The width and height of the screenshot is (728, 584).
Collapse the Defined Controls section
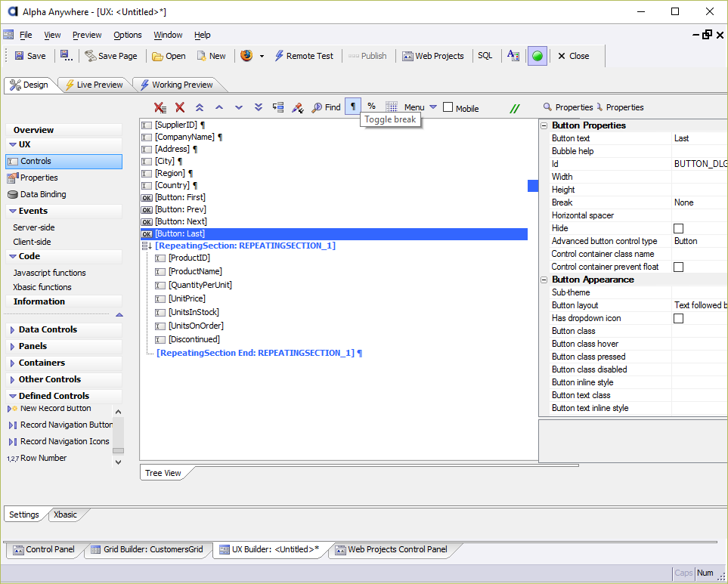[x=13, y=396]
